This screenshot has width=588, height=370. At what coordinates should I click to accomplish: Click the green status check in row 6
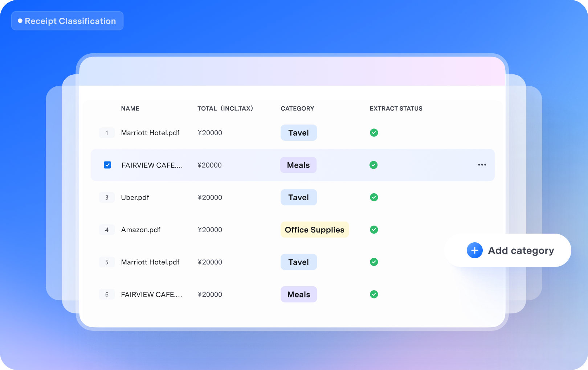click(374, 294)
